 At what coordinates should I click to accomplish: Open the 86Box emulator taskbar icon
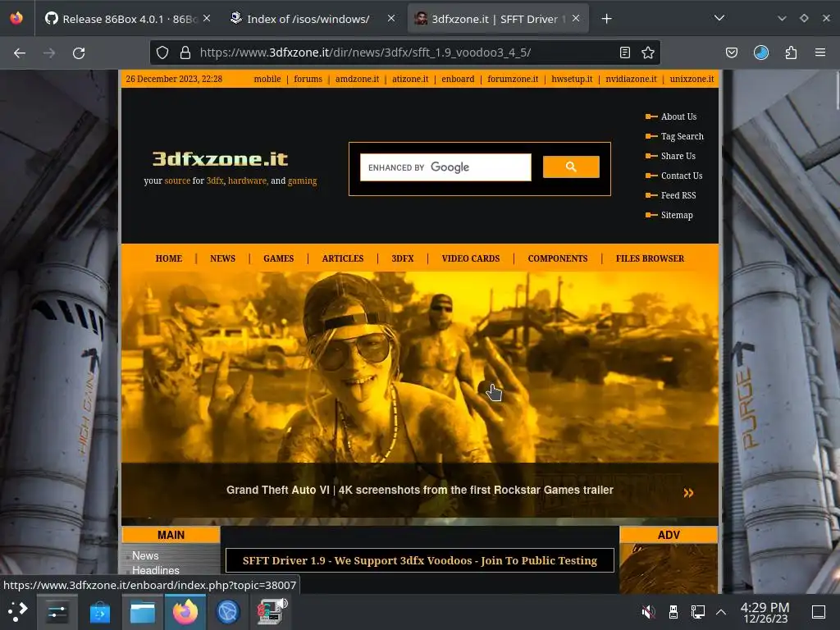[x=272, y=612]
